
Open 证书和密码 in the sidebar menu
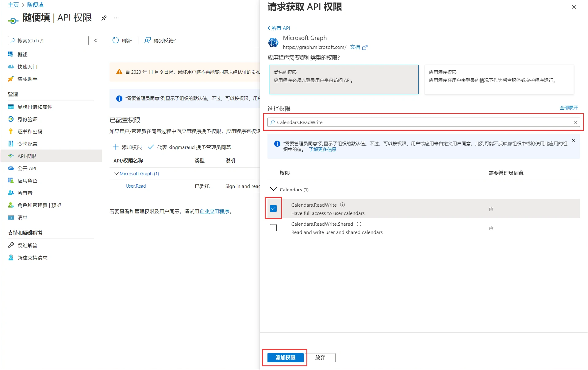point(30,132)
